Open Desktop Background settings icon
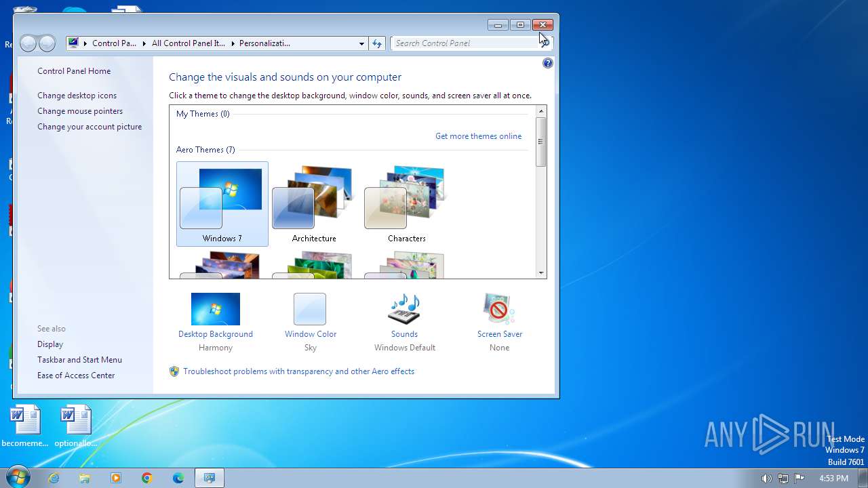This screenshot has height=488, width=868. pos(216,309)
